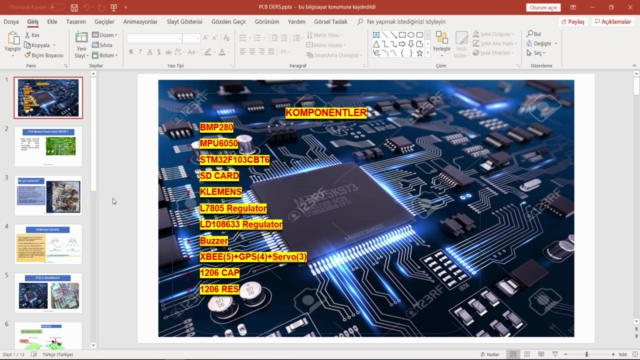The image size is (640, 360).
Task: Collapse the ribbon with chevron
Action: point(634,65)
